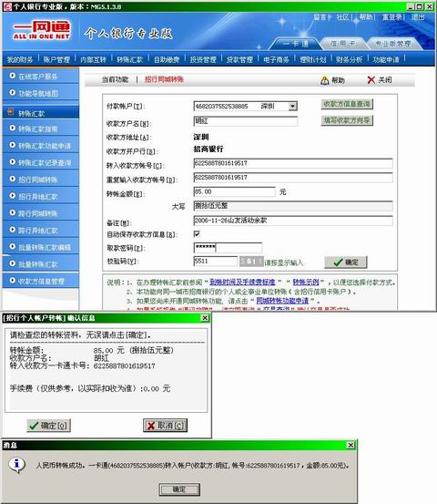The height and width of the screenshot is (504, 437).
Task: Click the bullet icon beside 招行同城转账
Action: pos(13,179)
